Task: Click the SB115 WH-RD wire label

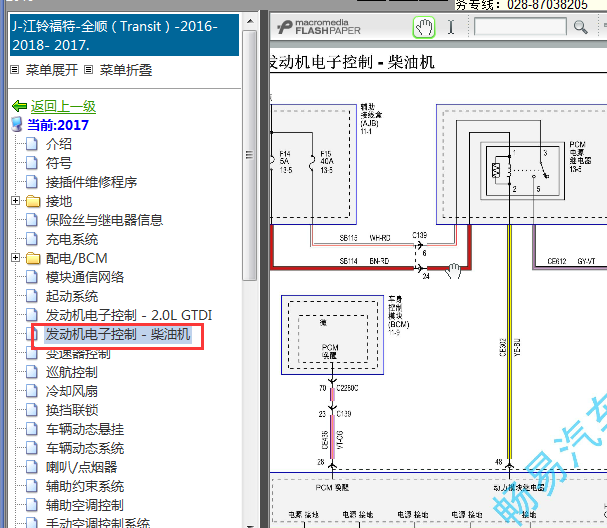Action: 365,238
